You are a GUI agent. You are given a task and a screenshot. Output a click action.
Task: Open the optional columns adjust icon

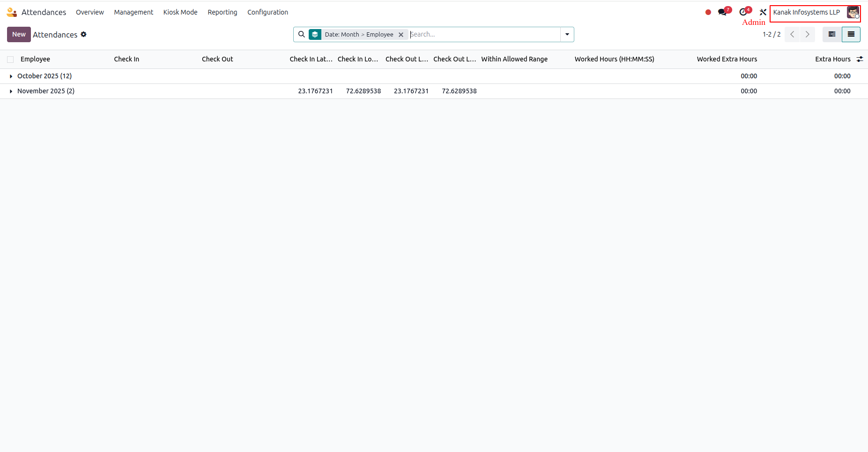pyautogui.click(x=860, y=59)
